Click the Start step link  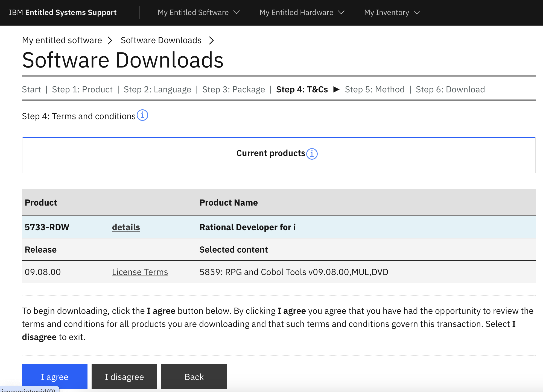coord(31,89)
